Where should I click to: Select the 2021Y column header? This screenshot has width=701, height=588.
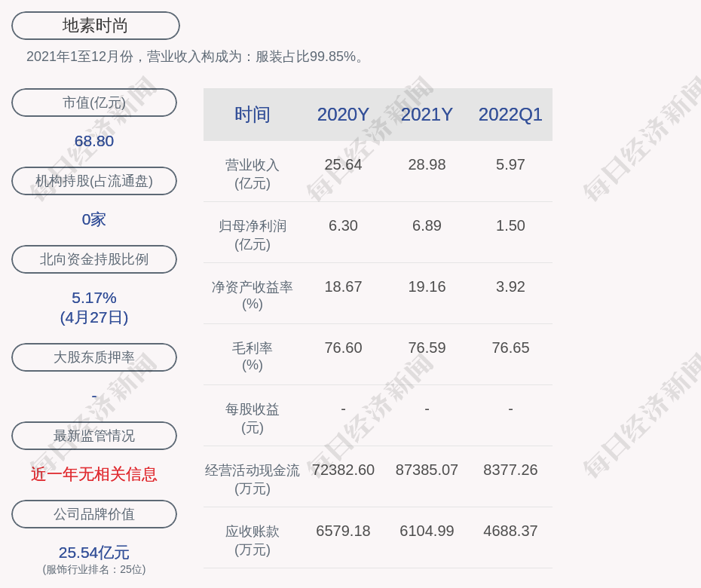pyautogui.click(x=427, y=115)
